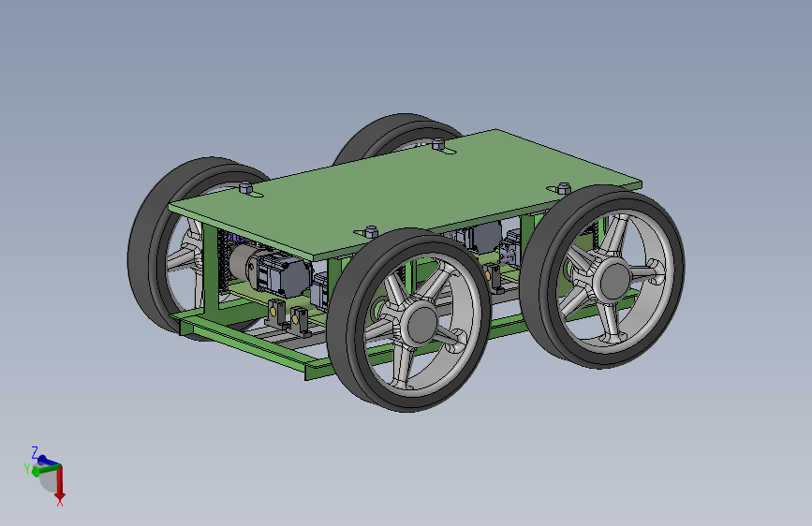Click the red X axis arrow of triad
812x526 pixels.
click(x=60, y=486)
